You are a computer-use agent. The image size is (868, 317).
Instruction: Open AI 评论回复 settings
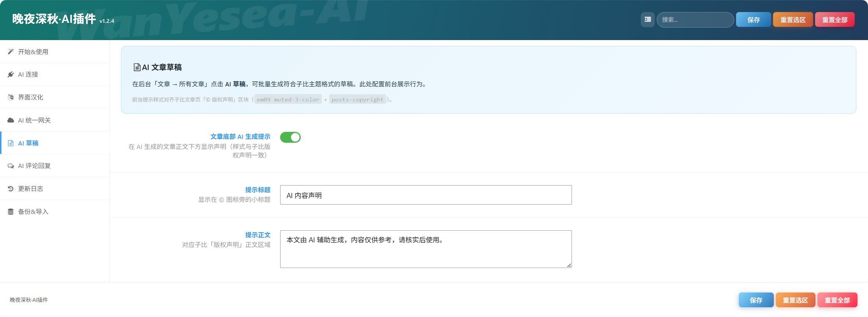[x=55, y=166]
